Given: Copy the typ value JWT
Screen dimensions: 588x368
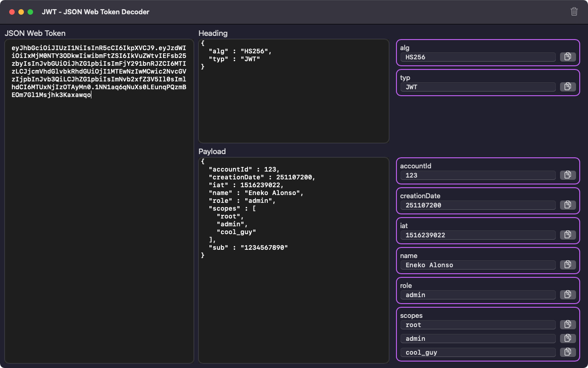Looking at the screenshot, I should click(x=568, y=86).
